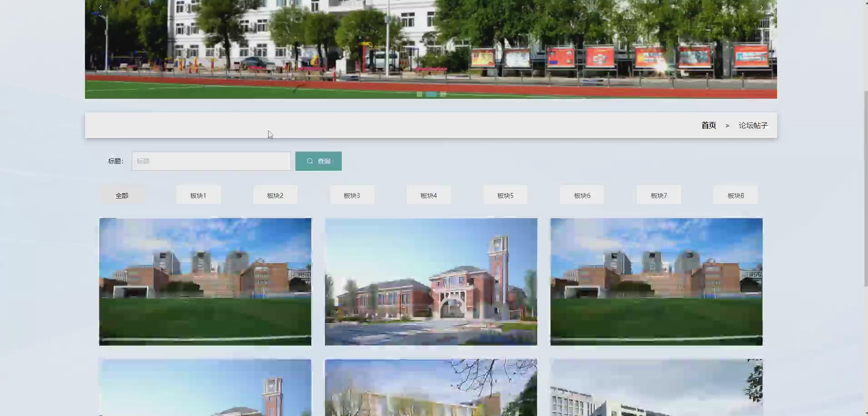The height and width of the screenshot is (416, 868).
Task: Open third post thumbnail in top row
Action: pos(656,282)
